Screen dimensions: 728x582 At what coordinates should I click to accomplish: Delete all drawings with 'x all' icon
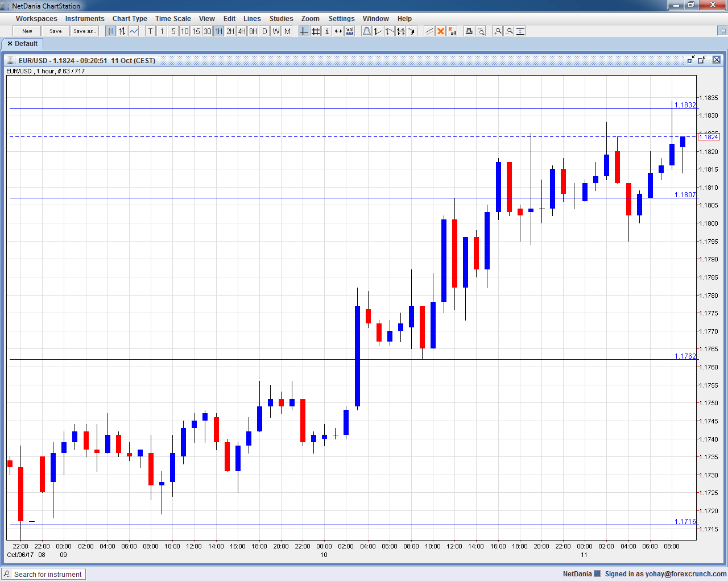point(452,31)
